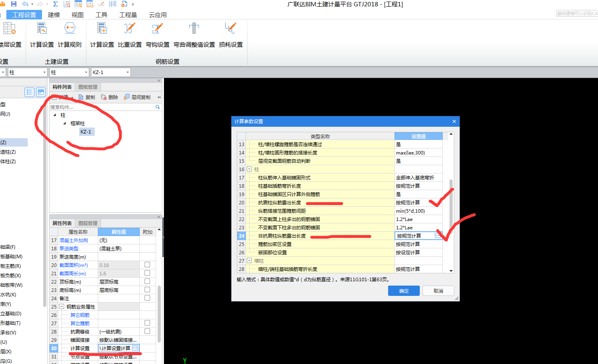Open 弯曲调整值设置 in the ribbon
This screenshot has width=598, height=364.
[194, 35]
